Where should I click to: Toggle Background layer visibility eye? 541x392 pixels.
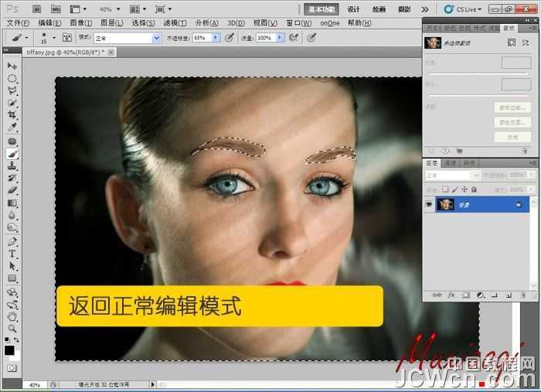tap(429, 205)
